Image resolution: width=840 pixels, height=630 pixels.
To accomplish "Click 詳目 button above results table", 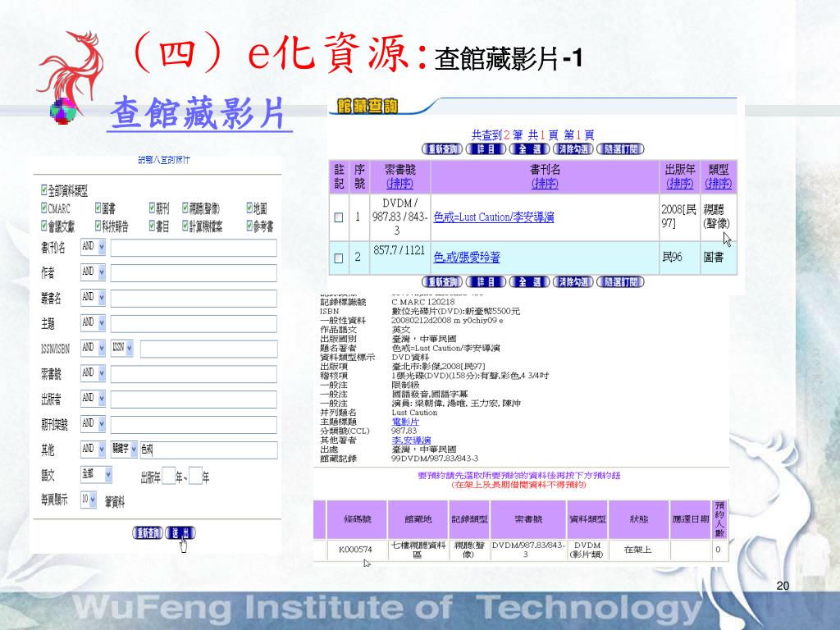I will 486,149.
